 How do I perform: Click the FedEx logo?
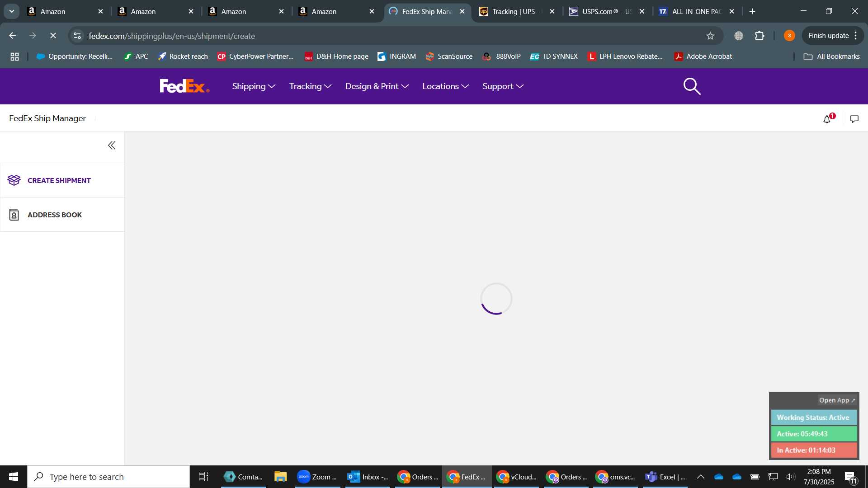tap(184, 86)
